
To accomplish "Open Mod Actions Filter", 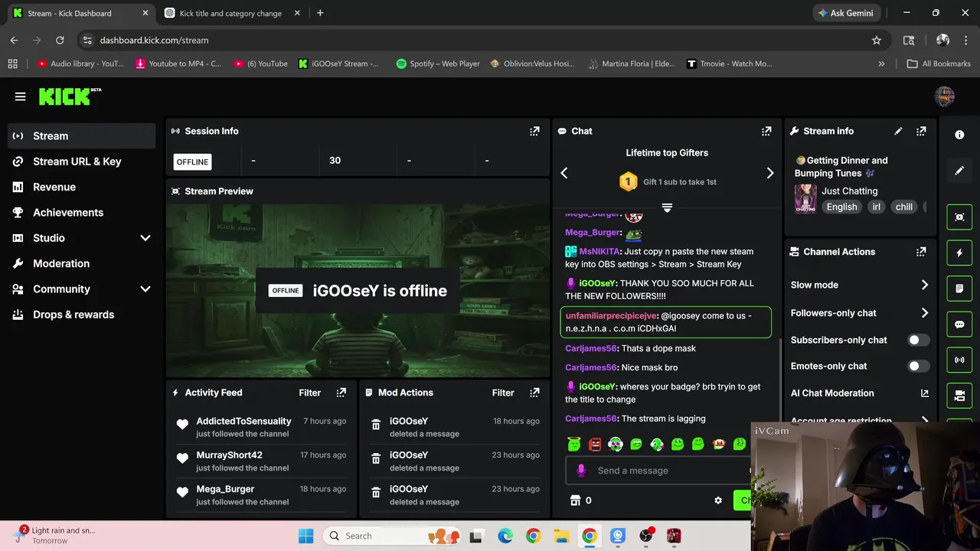I will [x=503, y=393].
